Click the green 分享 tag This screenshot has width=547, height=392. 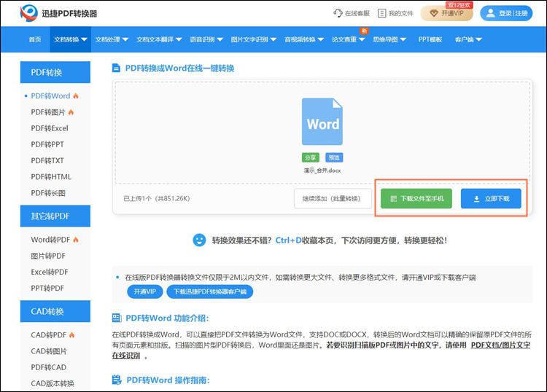click(311, 157)
